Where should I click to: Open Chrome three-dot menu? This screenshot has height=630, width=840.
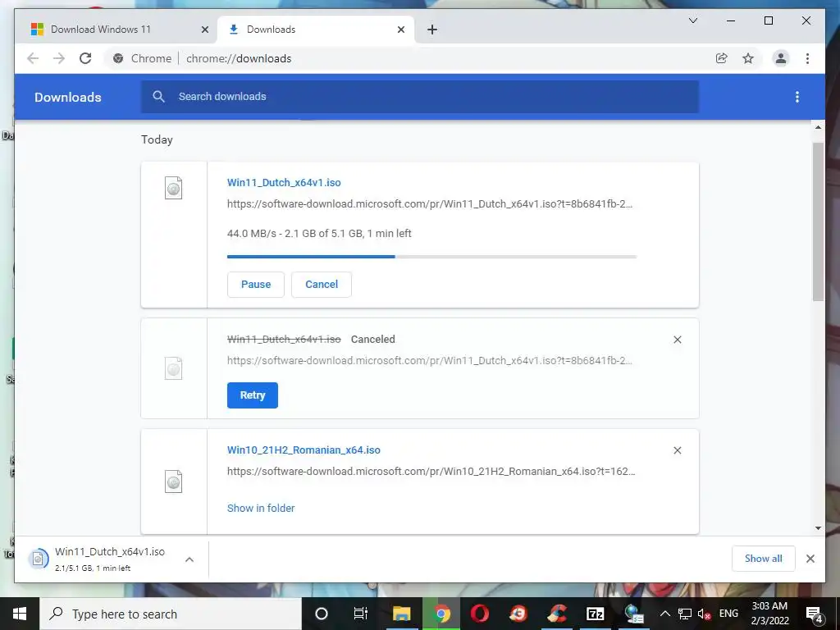coord(807,58)
